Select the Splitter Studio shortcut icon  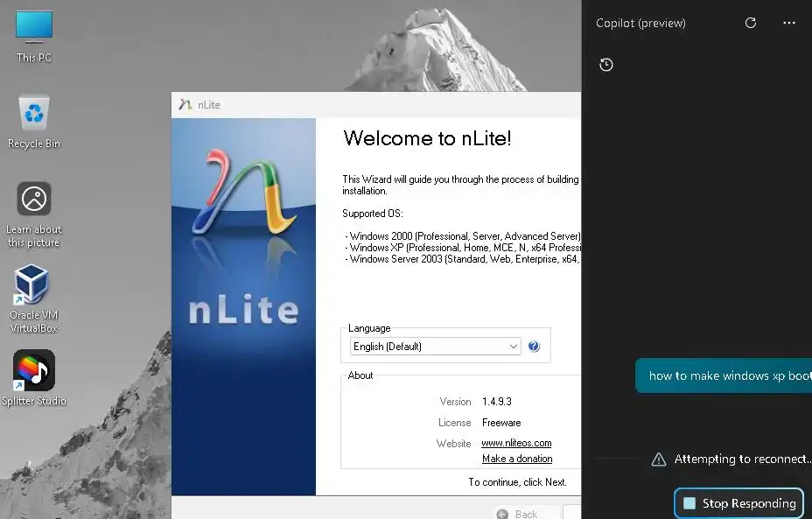tap(33, 378)
